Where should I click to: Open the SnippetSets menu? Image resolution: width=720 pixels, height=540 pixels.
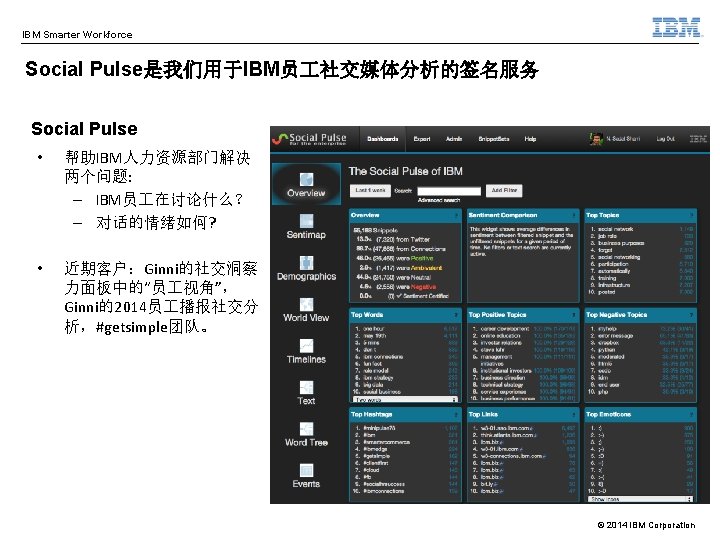coord(494,139)
